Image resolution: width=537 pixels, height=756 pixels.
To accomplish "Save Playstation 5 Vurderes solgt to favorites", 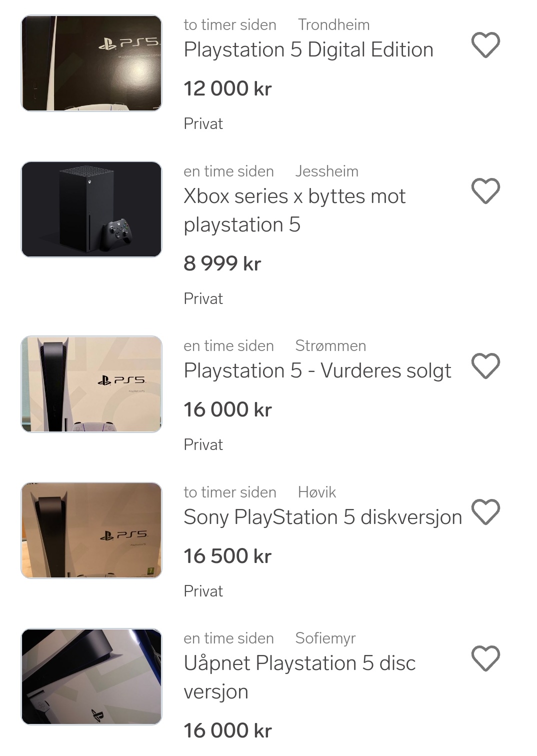I will click(485, 366).
